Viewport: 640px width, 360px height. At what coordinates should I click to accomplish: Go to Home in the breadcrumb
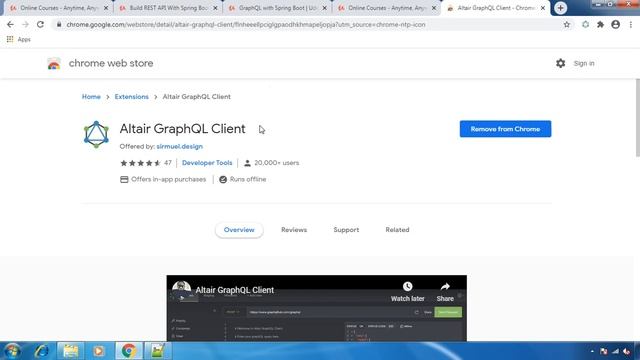[x=91, y=97]
